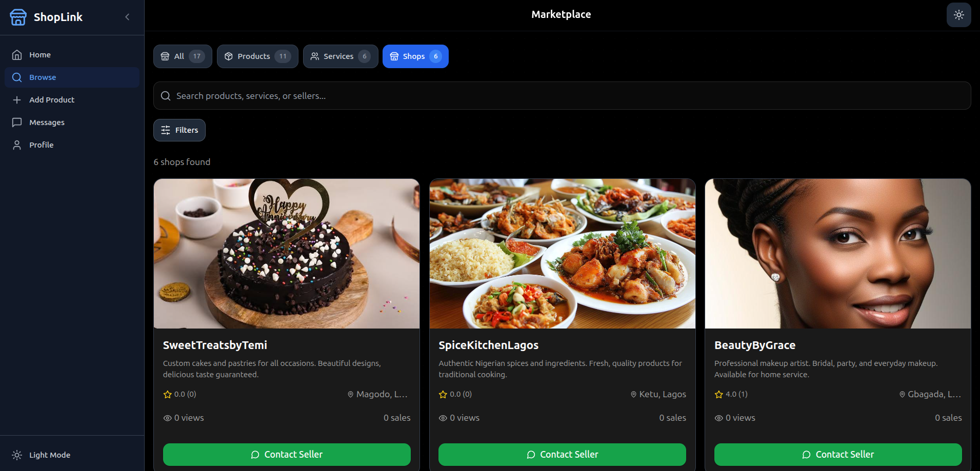Open the SweetTreatsbyTemi cake thumbnail
Viewport: 980px width, 471px height.
287,254
